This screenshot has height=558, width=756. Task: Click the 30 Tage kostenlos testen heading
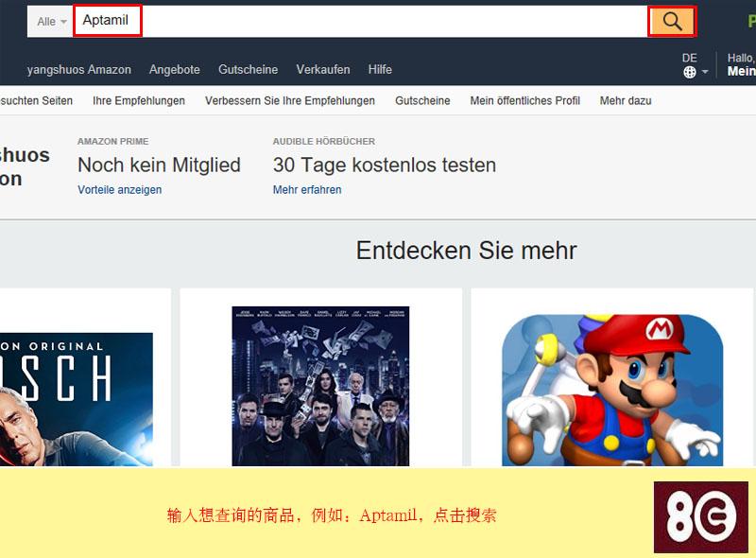click(x=385, y=166)
